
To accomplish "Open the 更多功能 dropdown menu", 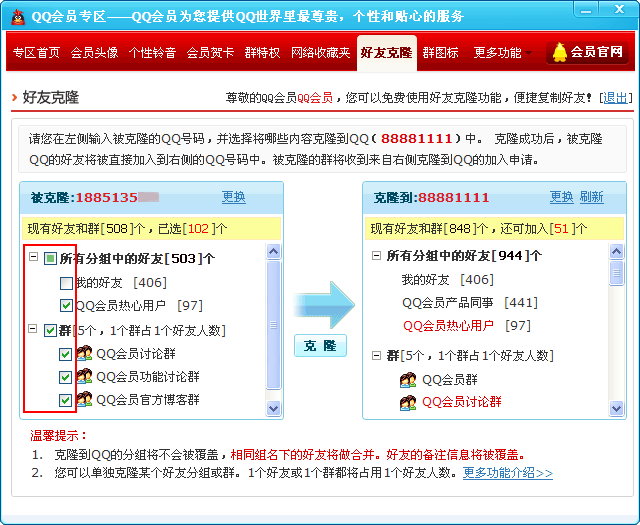I will (x=502, y=53).
